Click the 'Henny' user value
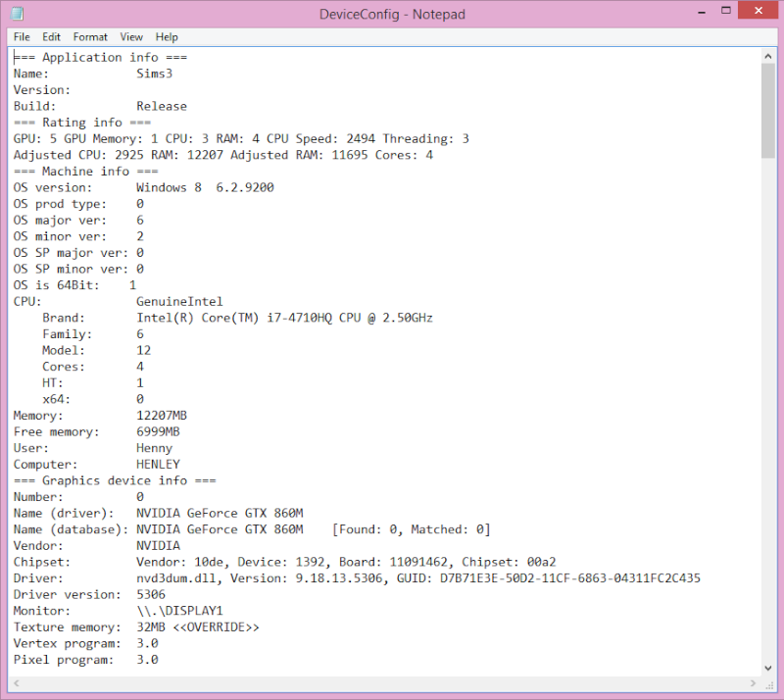784x700 pixels. [155, 448]
